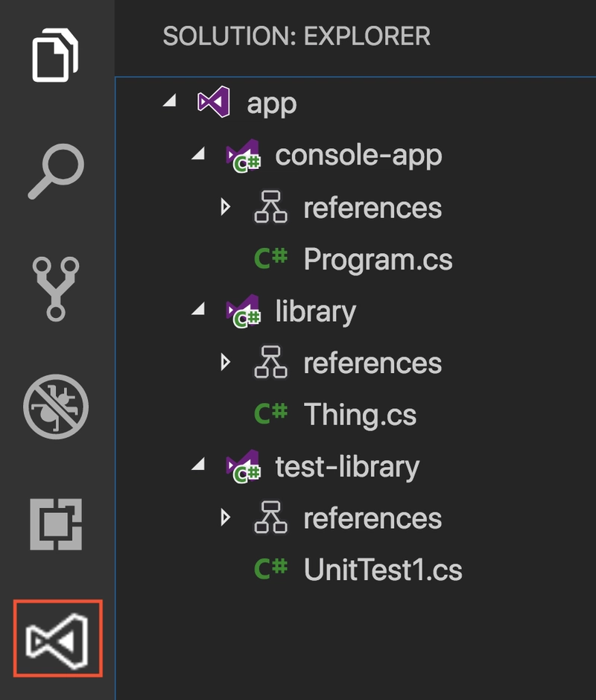Collapse the console-app project arrow
The image size is (596, 700).
click(198, 153)
